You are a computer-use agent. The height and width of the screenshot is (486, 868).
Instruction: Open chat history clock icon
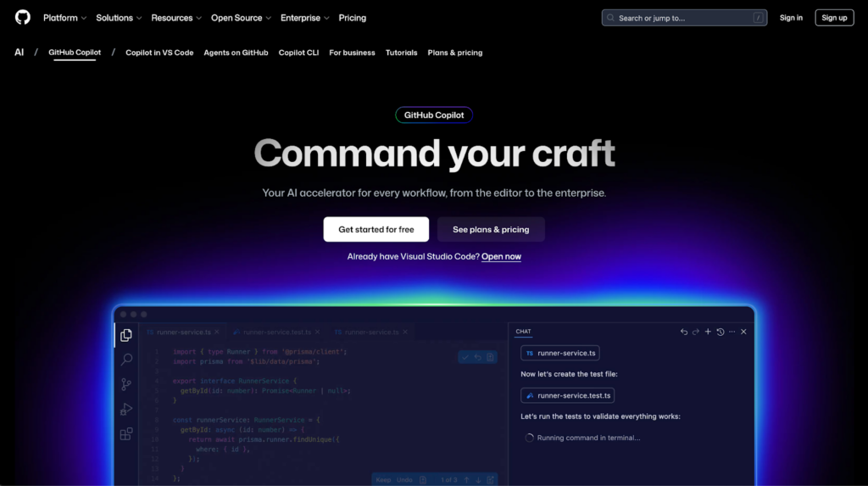721,332
